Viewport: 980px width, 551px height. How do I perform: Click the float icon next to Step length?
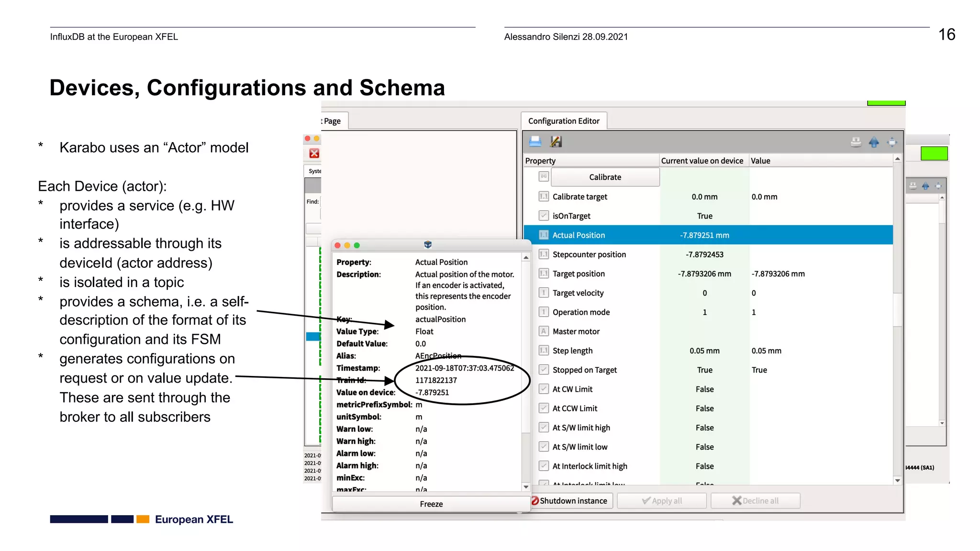[x=544, y=350]
